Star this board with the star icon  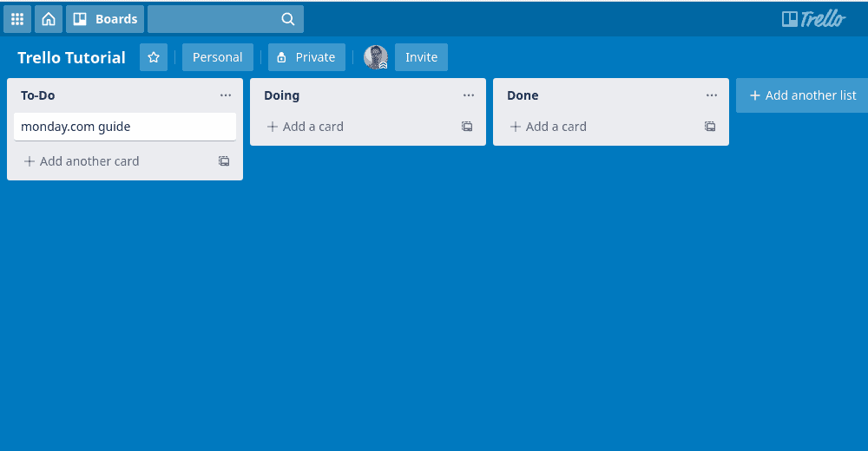[x=154, y=57]
